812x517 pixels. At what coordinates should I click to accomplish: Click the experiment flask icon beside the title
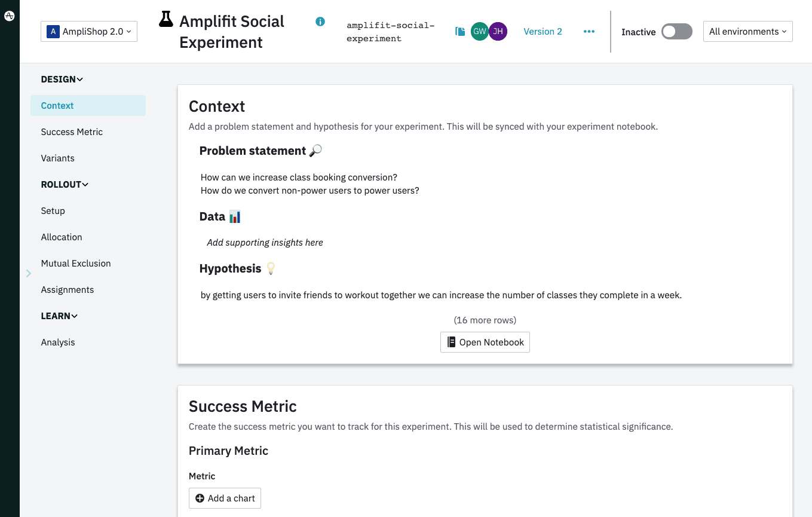pyautogui.click(x=166, y=20)
